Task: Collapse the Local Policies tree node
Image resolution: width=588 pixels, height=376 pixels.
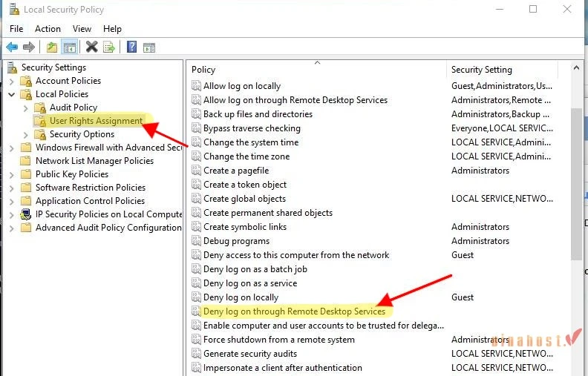Action: 12,94
